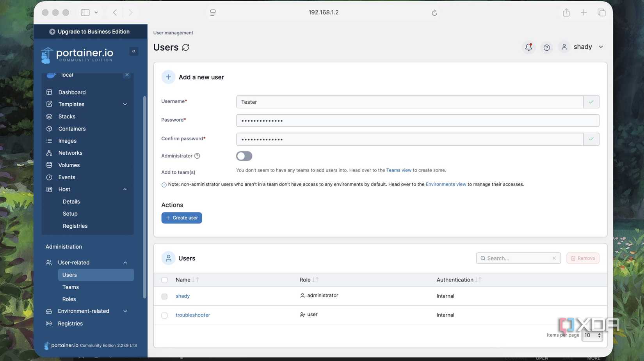Open Containers in the sidebar
This screenshot has width=644, height=361.
(72, 129)
